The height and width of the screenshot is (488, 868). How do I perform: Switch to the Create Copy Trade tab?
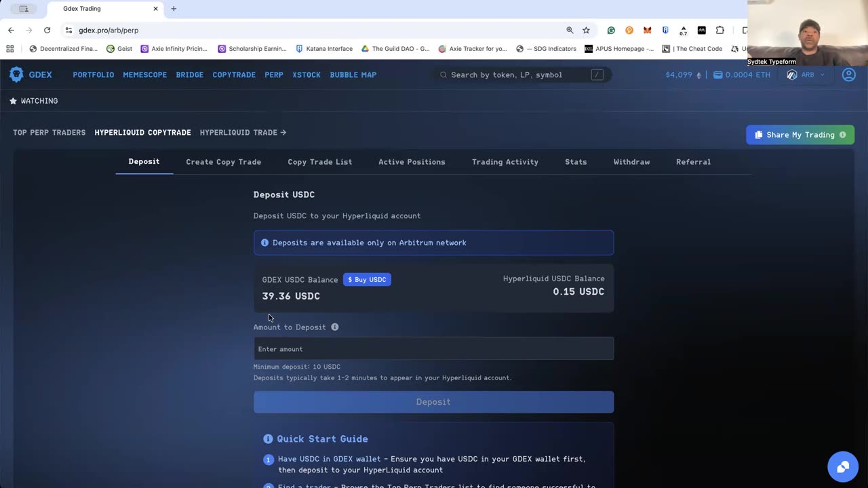224,162
